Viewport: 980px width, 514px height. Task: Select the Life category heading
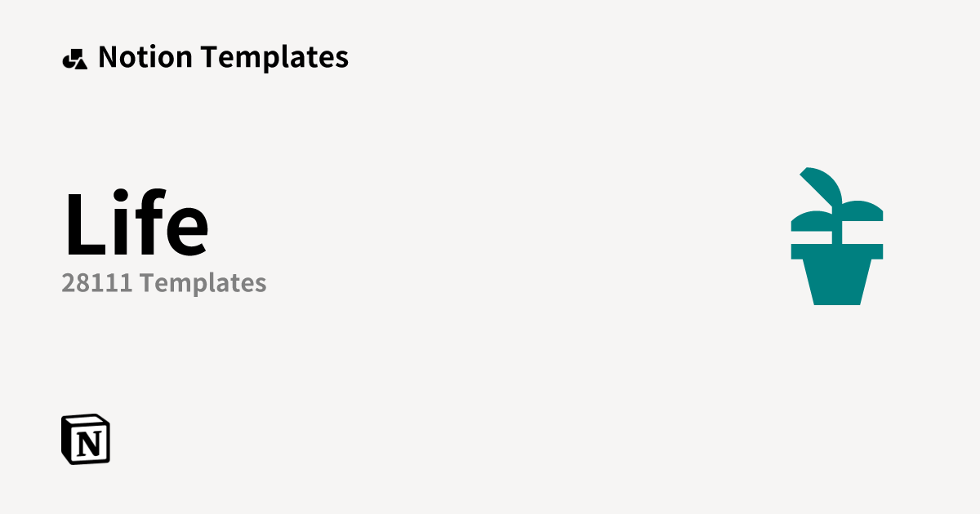(x=136, y=224)
